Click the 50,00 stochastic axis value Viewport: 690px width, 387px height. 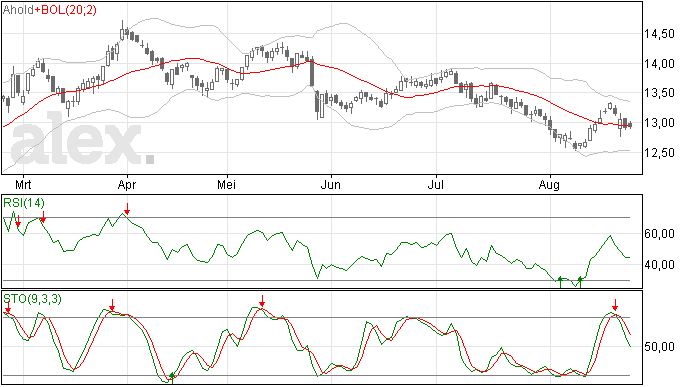659,347
